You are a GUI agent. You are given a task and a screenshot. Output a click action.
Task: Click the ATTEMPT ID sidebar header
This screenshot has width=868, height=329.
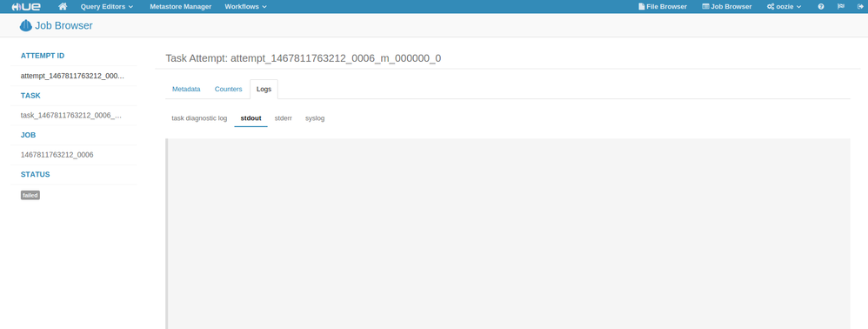pos(43,56)
